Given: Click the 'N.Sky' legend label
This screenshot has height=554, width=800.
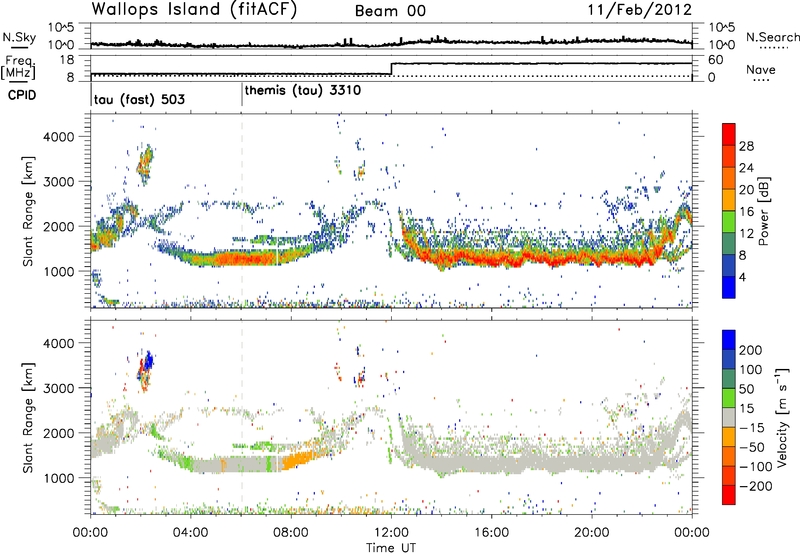Looking at the screenshot, I should 19,37.
